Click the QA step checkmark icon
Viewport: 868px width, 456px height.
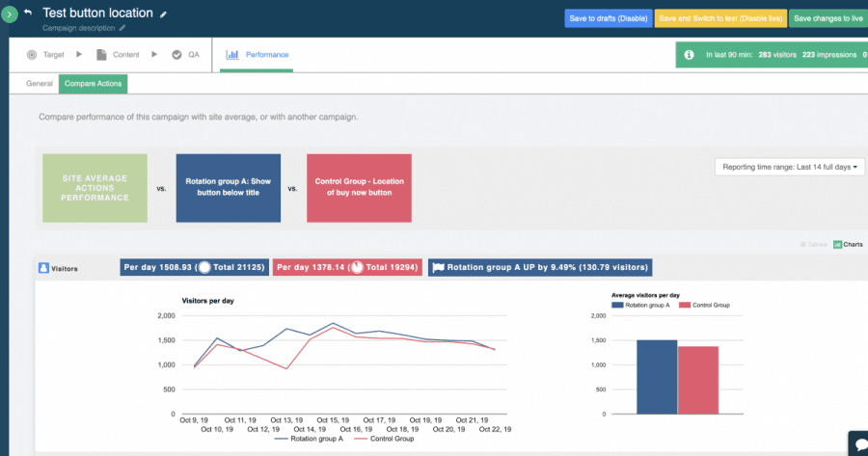tap(176, 55)
